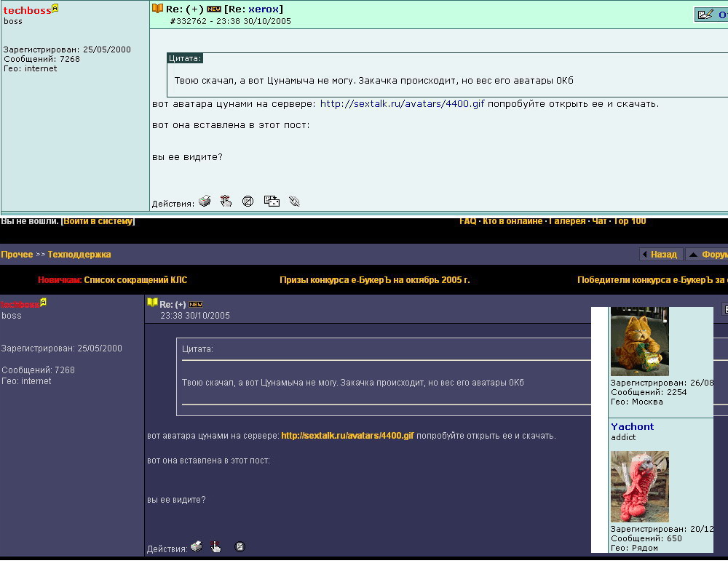Click the reply pencil icon at top right
The image size is (728, 582).
705,14
